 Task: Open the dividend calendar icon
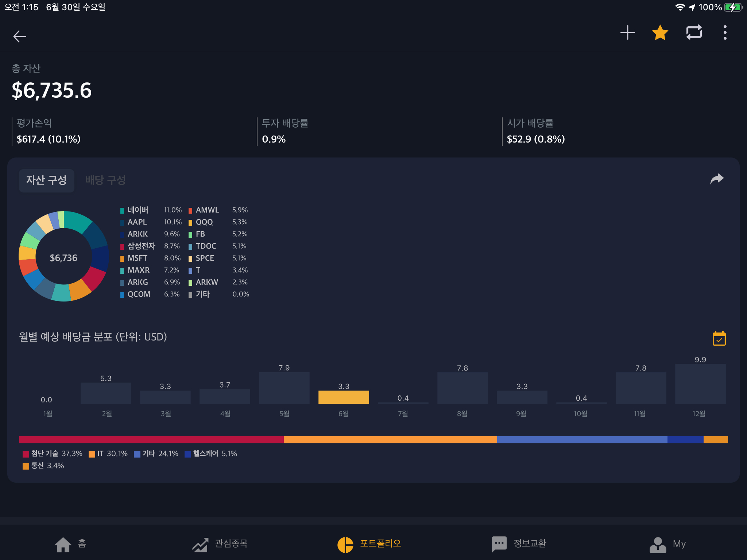click(x=719, y=338)
